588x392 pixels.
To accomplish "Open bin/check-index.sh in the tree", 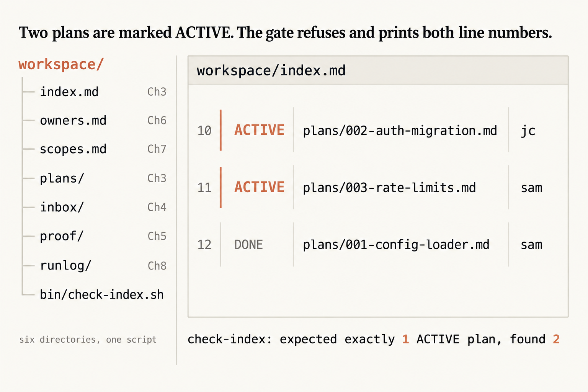I will 102,294.
